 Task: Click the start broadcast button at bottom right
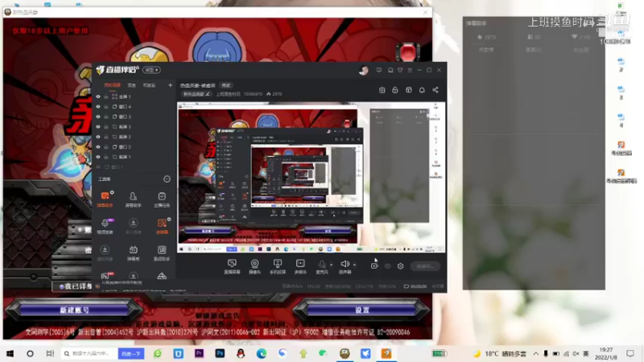[x=425, y=266]
